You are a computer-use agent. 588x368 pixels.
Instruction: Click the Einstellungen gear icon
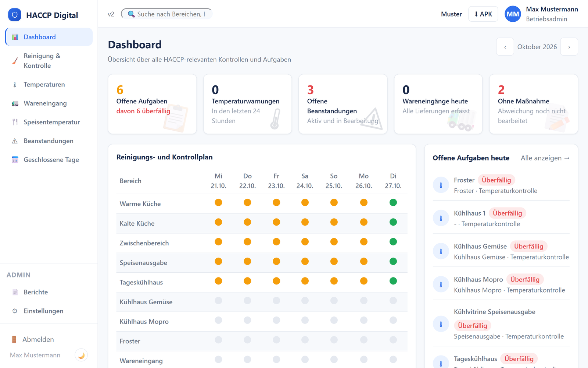15,311
